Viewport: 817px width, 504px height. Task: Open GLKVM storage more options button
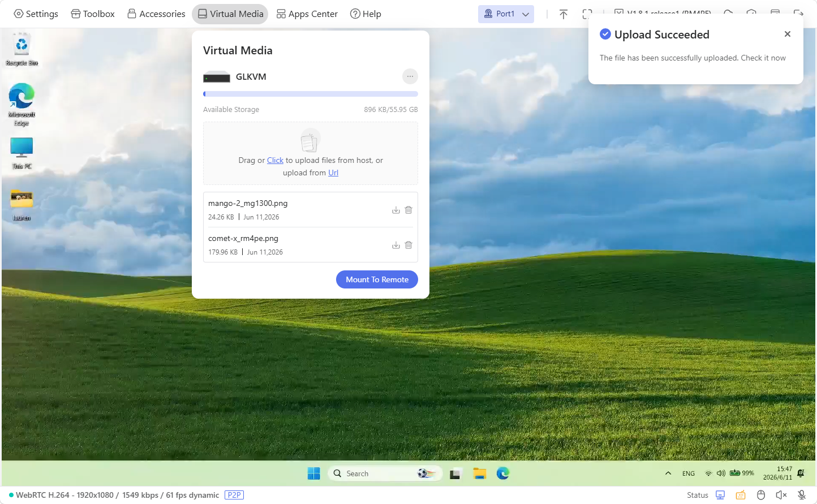point(410,76)
